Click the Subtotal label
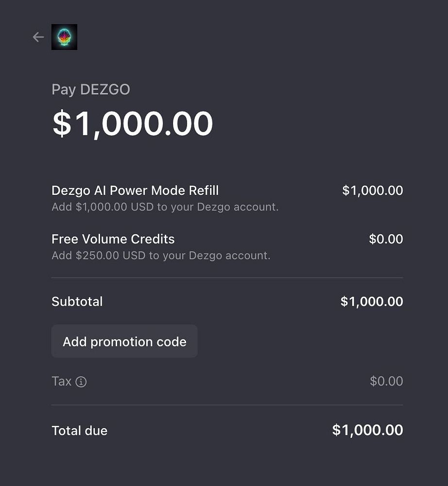Image resolution: width=448 pixels, height=486 pixels. (77, 301)
